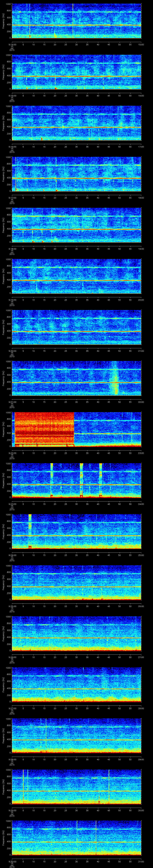Click the "31:00" end time label of the last panel
The width and height of the screenshot is (153, 868).
pos(141,861)
